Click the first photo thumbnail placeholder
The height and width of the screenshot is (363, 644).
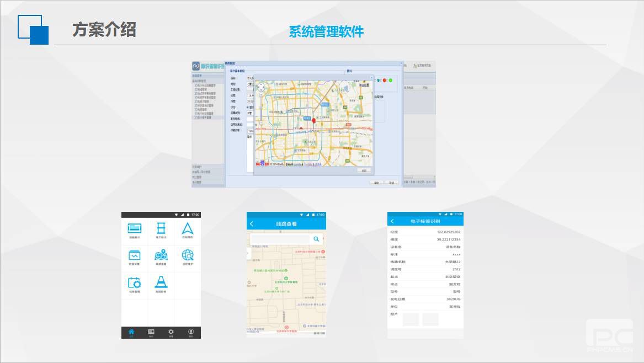pos(411,319)
